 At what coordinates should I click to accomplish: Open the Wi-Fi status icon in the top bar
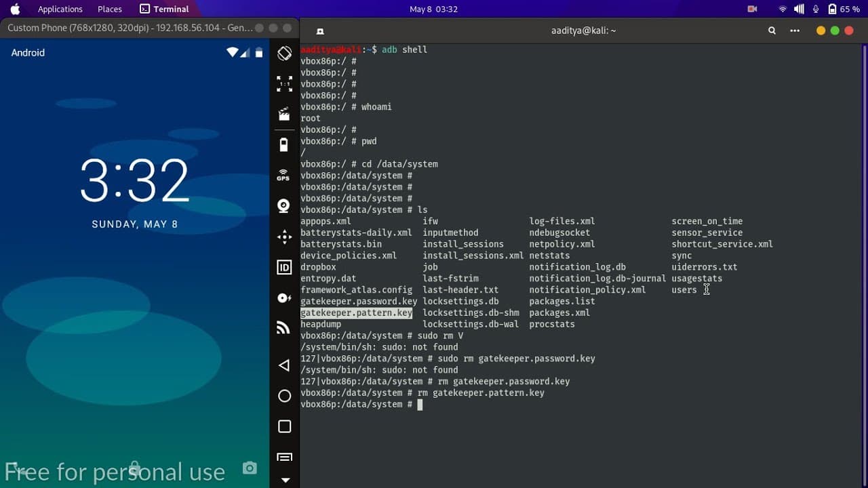click(x=783, y=9)
